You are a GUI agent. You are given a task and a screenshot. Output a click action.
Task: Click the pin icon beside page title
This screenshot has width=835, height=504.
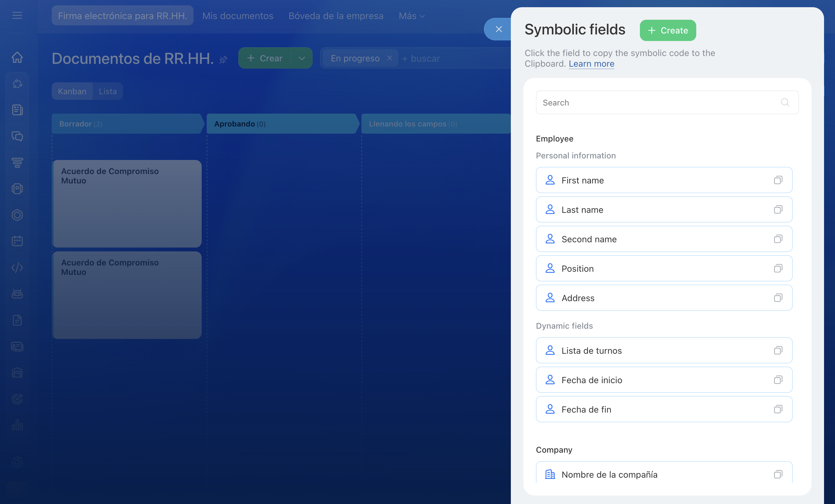point(223,60)
